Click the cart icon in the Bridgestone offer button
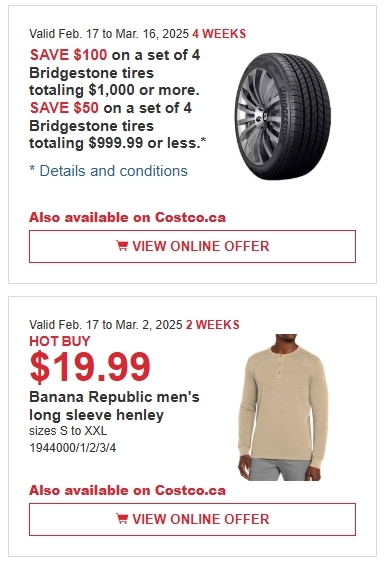This screenshot has height=564, width=385. click(x=122, y=246)
